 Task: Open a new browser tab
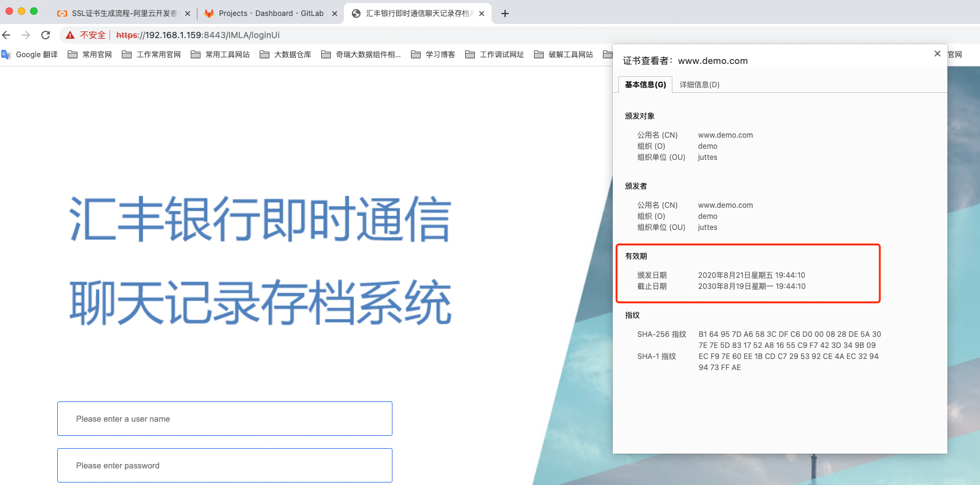tap(505, 14)
